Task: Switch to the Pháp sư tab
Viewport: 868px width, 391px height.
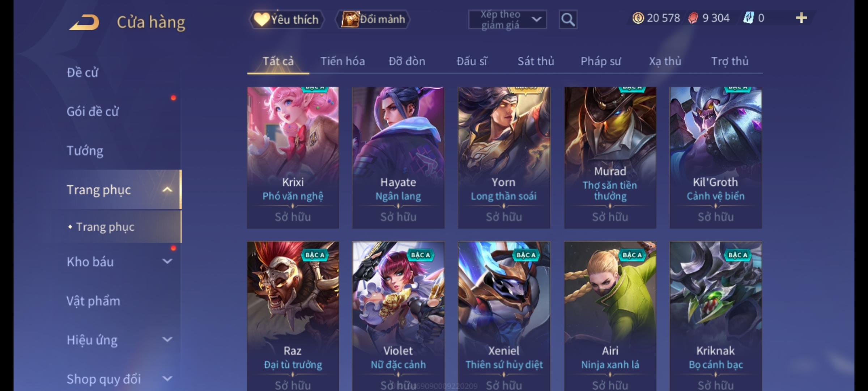Action: [601, 61]
